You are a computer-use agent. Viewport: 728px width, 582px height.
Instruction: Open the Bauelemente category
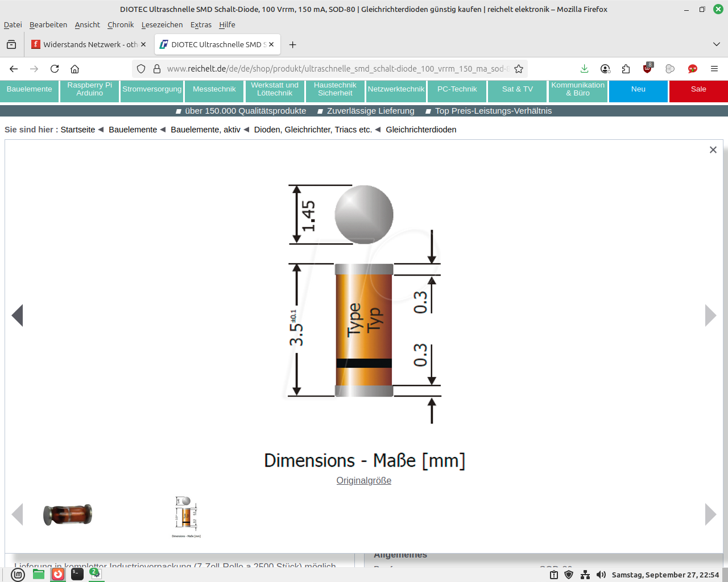tap(30, 90)
